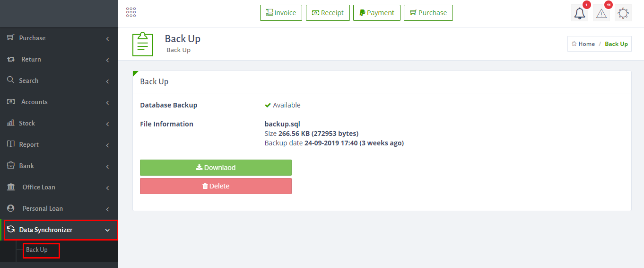Click the Back Up clipboard page icon

142,44
